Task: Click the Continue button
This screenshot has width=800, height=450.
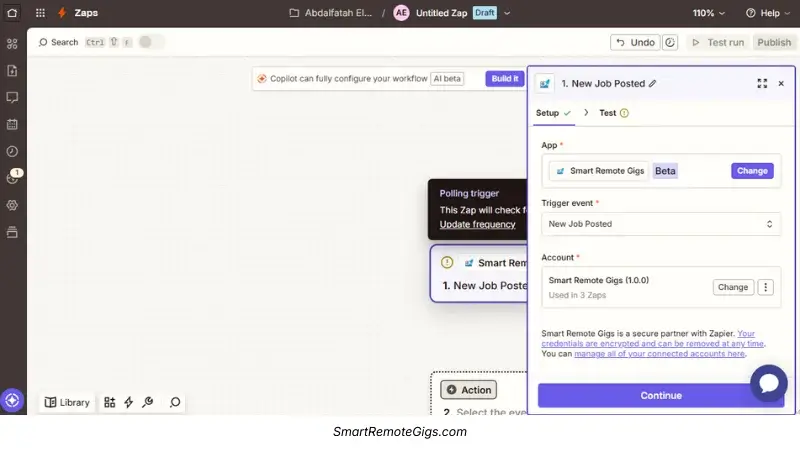Action: tap(661, 396)
